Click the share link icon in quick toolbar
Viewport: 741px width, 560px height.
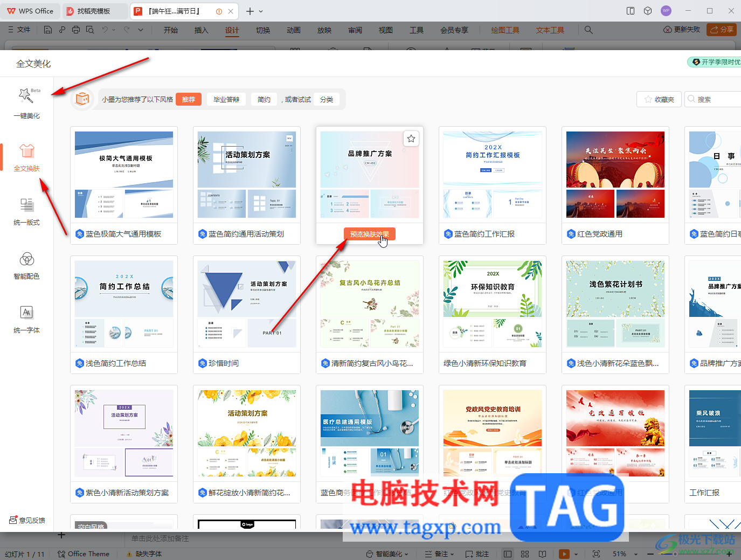coord(62,30)
